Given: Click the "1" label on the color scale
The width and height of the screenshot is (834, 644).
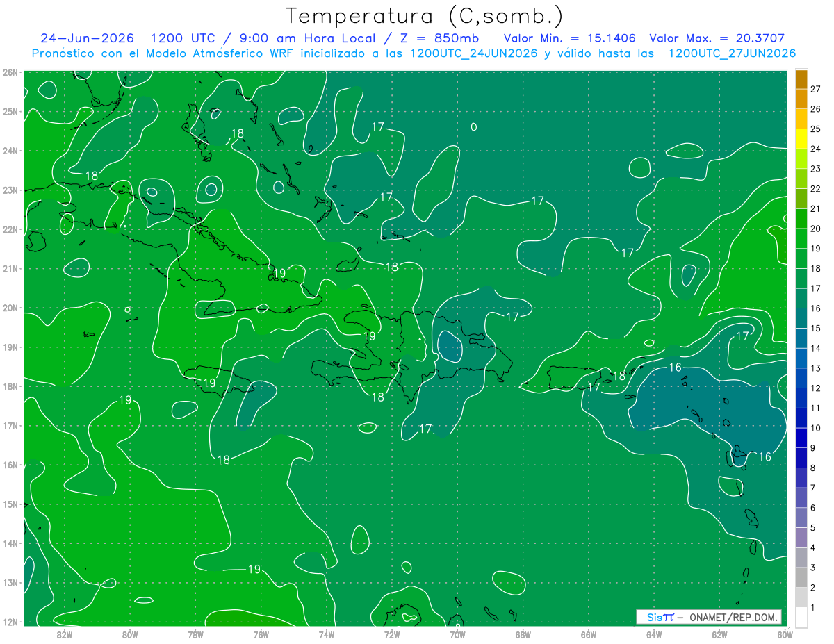Looking at the screenshot, I should [x=813, y=608].
